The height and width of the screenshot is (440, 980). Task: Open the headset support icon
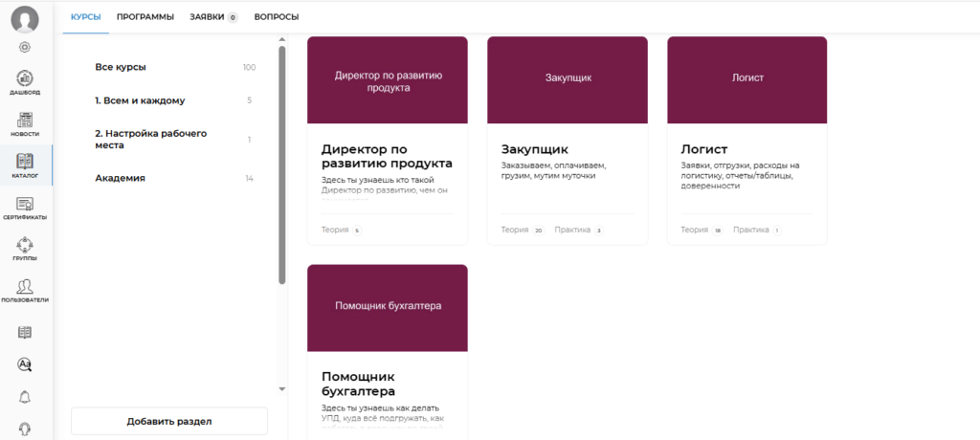click(25, 429)
